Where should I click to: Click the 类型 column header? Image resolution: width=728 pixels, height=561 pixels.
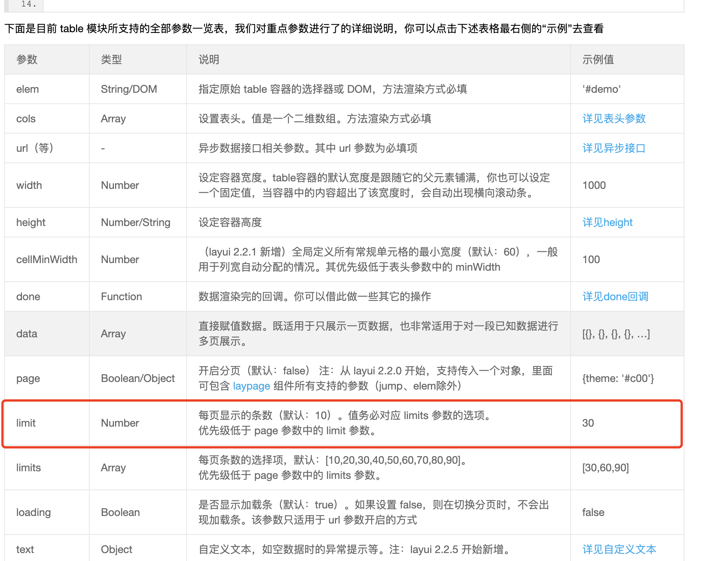coord(111,59)
